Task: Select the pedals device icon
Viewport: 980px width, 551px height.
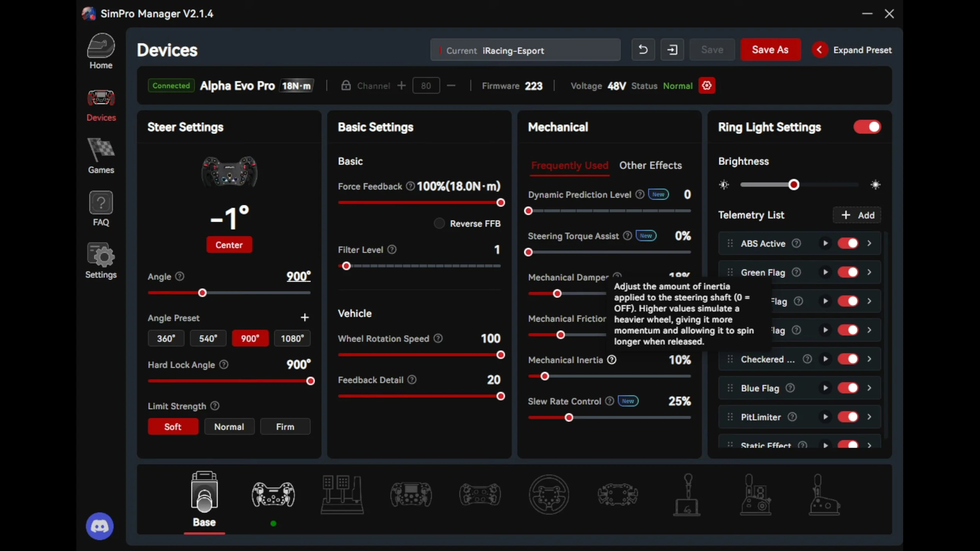Action: [x=342, y=495]
